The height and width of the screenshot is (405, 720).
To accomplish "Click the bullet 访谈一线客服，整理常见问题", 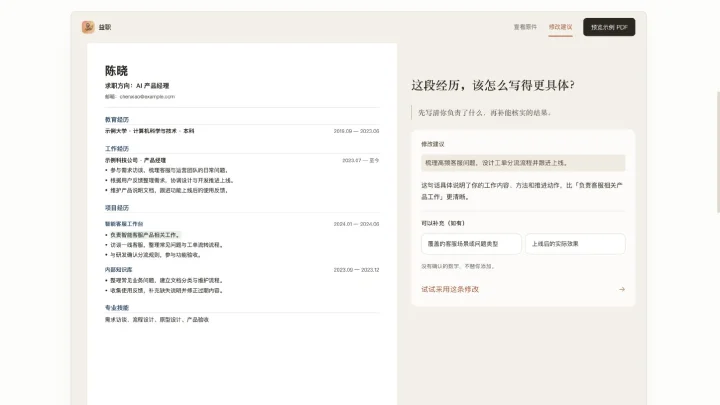I will [167, 245].
